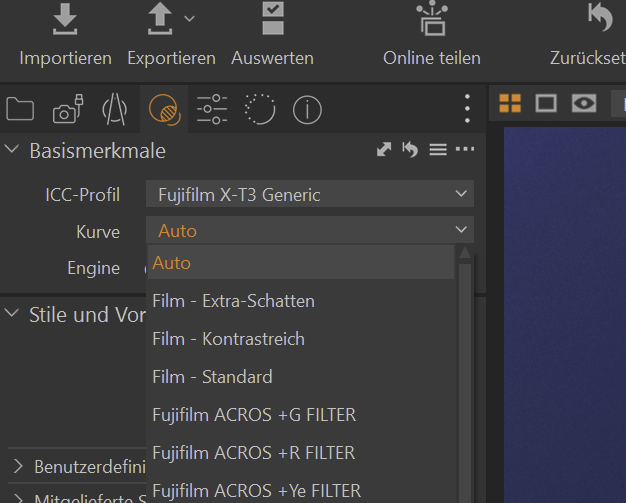Image resolution: width=626 pixels, height=503 pixels.
Task: Select Film - Kontrastreich curve option
Action: tap(228, 339)
